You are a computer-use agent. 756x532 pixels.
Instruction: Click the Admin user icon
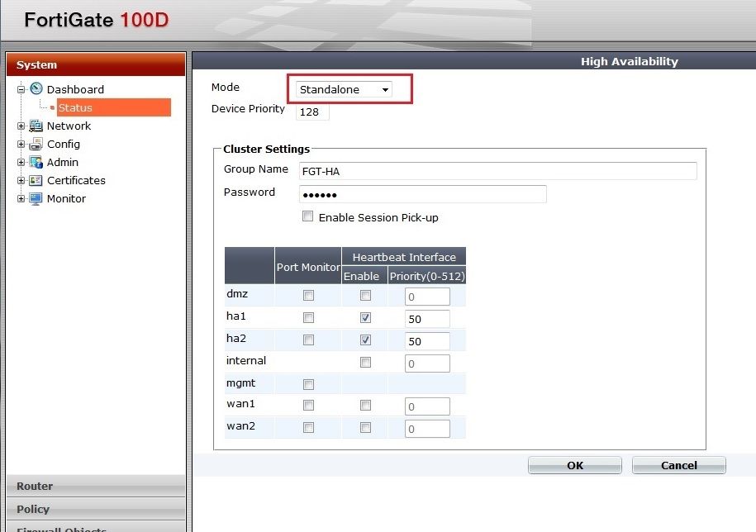tap(36, 163)
